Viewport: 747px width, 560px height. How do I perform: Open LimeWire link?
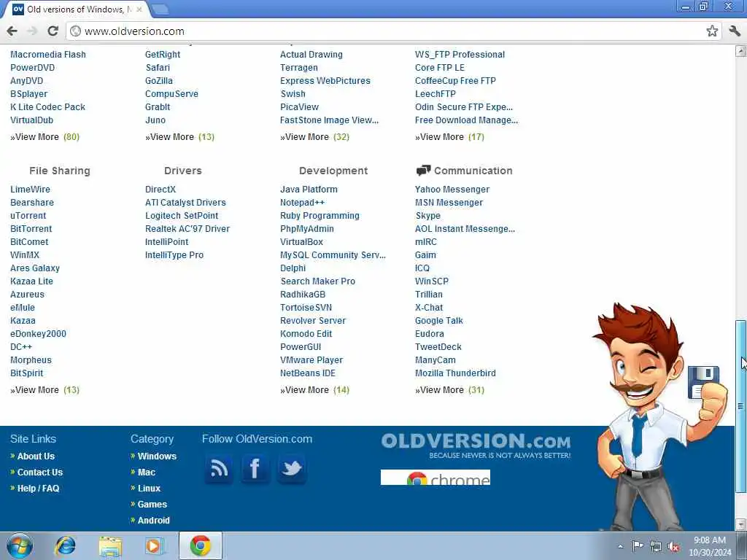coord(30,190)
